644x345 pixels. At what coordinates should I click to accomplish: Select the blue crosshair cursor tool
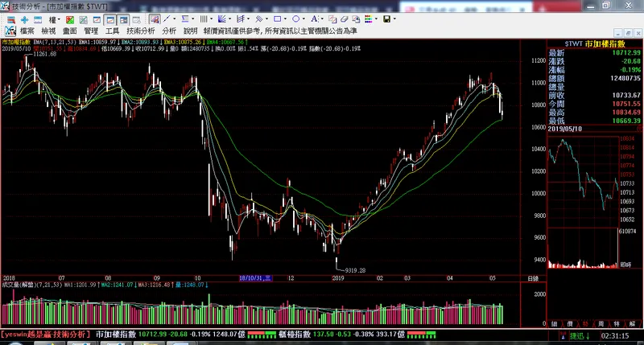(x=24, y=19)
